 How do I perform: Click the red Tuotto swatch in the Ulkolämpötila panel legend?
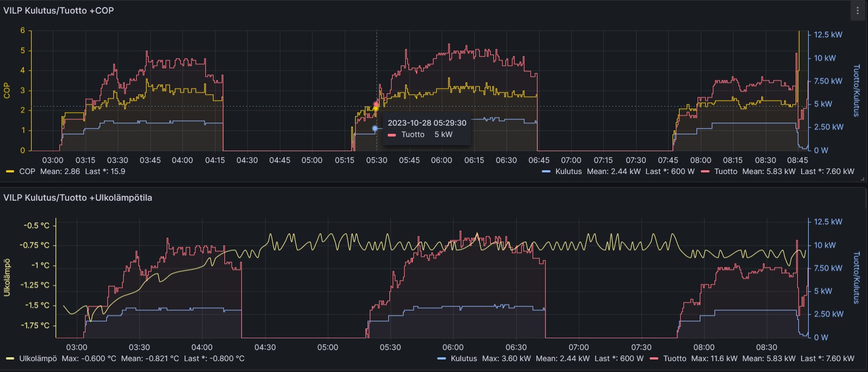(655, 358)
